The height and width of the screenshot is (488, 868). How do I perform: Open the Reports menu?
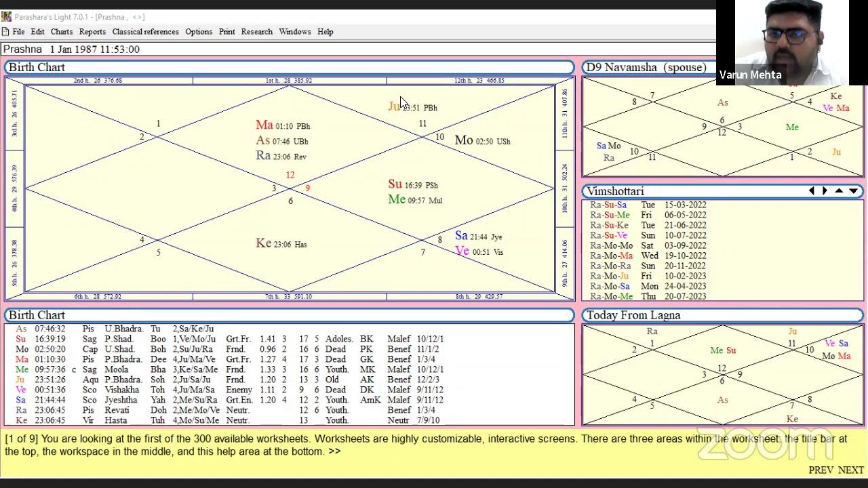tap(92, 32)
